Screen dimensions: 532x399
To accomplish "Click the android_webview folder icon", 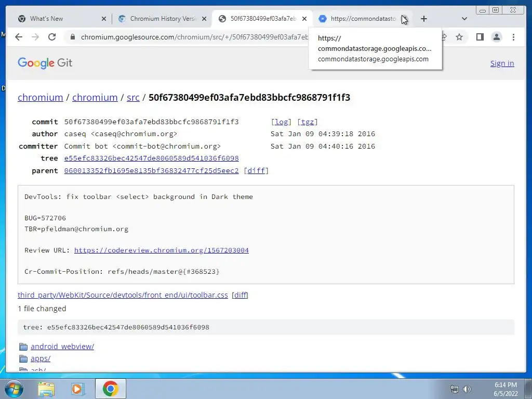I will tap(23, 347).
